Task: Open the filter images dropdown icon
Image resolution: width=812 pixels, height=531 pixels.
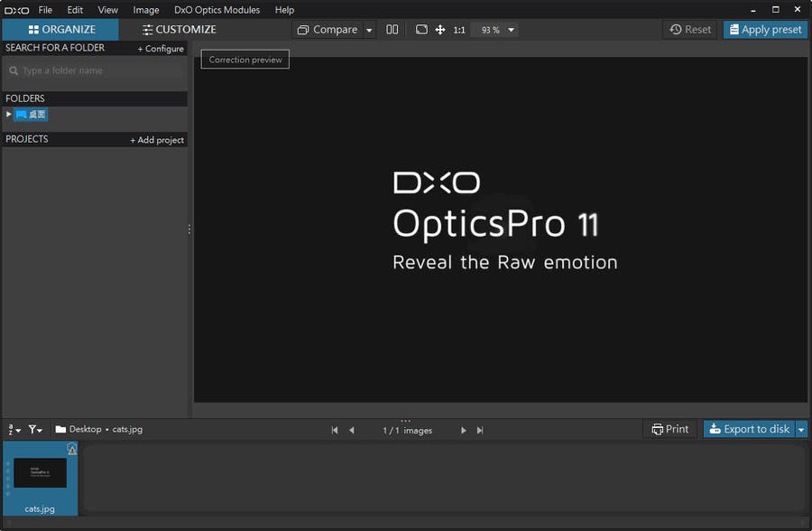Action: point(35,429)
